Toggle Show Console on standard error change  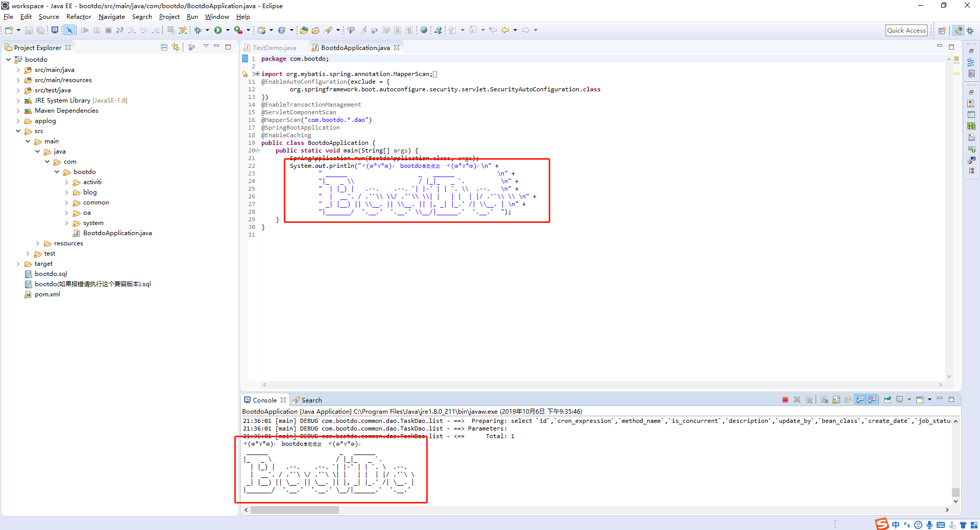pyautogui.click(x=872, y=399)
